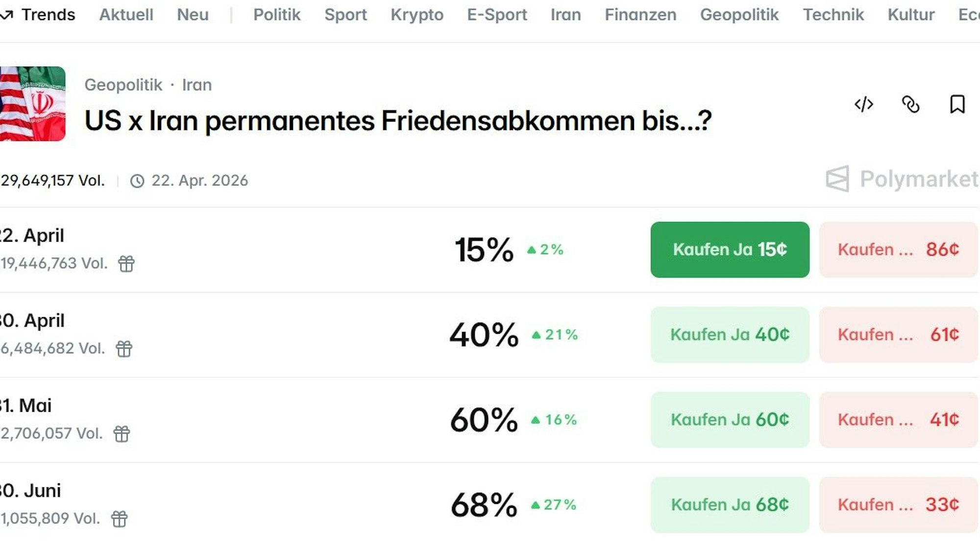Switch to the Krypto category

click(x=417, y=15)
